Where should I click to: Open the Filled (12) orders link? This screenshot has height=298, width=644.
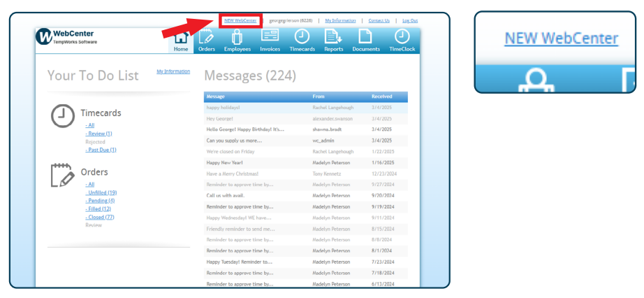pyautogui.click(x=98, y=208)
